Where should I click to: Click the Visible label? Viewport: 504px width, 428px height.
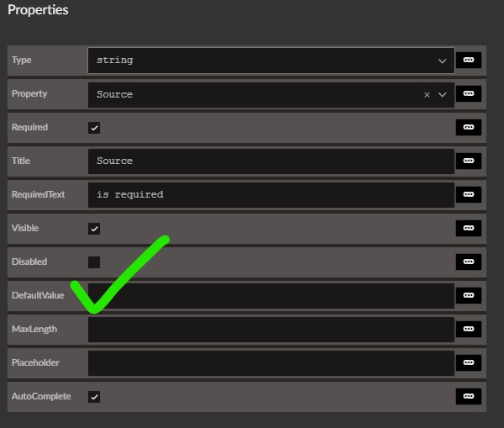[25, 228]
